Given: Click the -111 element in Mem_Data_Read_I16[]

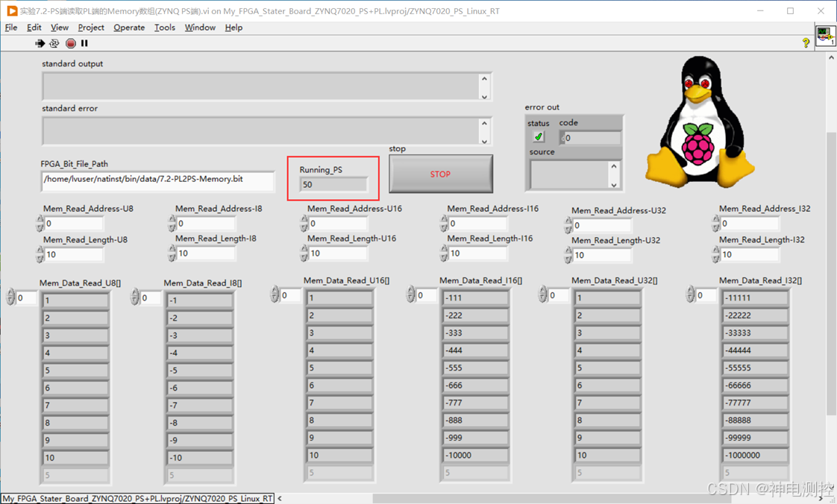Looking at the screenshot, I should coord(474,297).
